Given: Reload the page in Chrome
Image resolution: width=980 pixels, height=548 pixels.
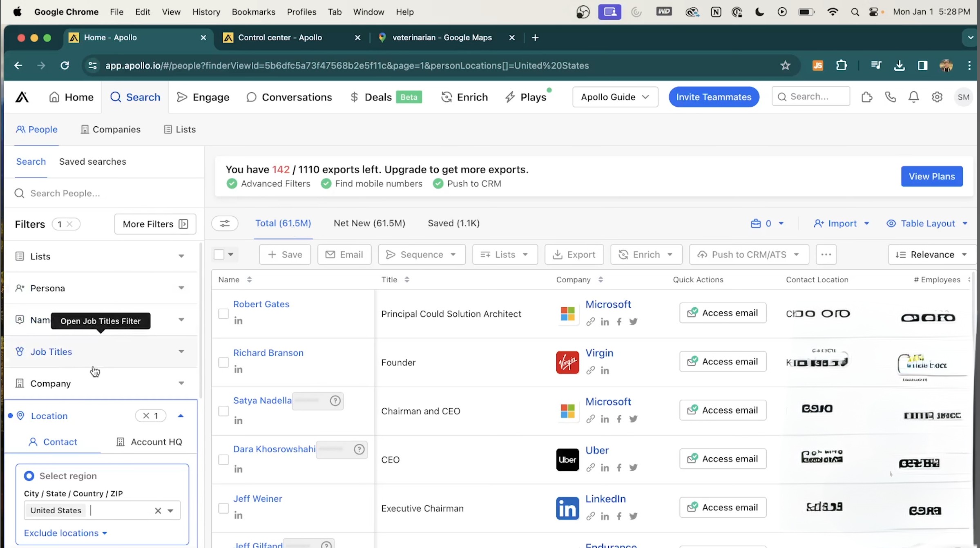Looking at the screenshot, I should 65,65.
